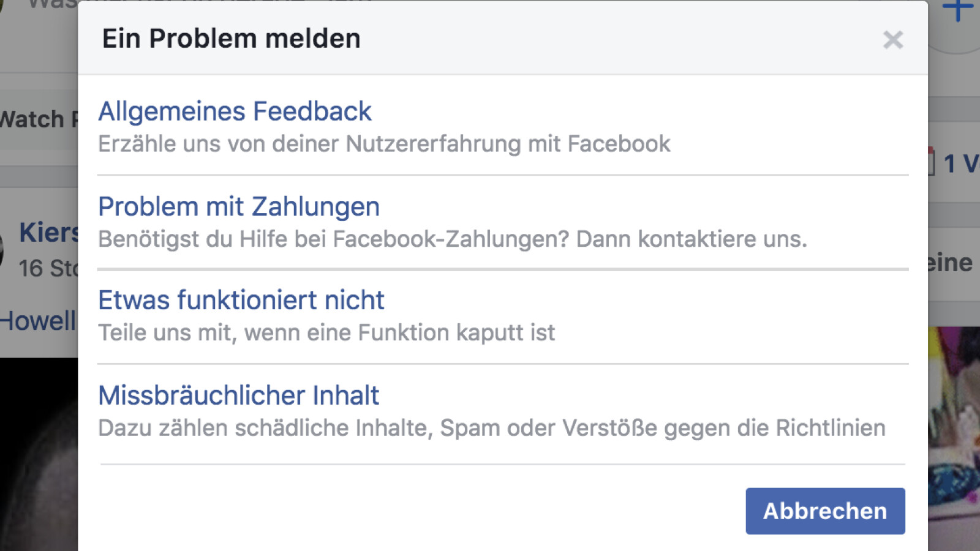Click the "Teile uns mit" description line
The width and height of the screenshot is (980, 551).
tap(326, 333)
